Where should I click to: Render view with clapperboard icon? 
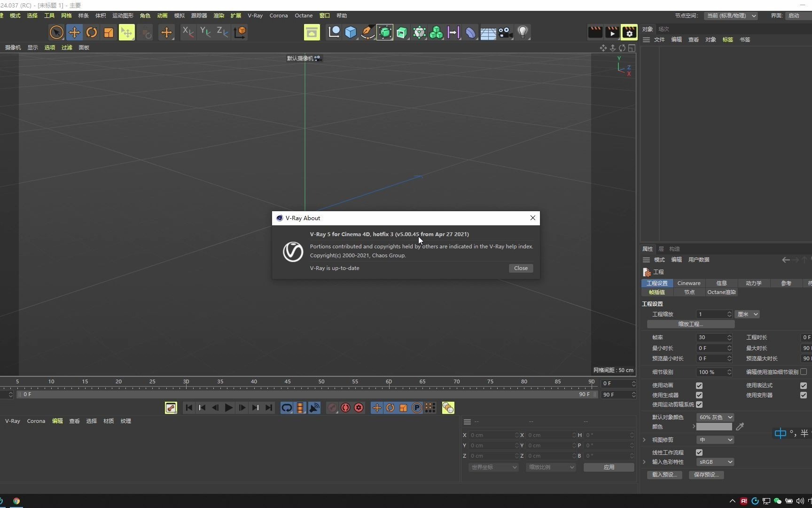pos(595,32)
